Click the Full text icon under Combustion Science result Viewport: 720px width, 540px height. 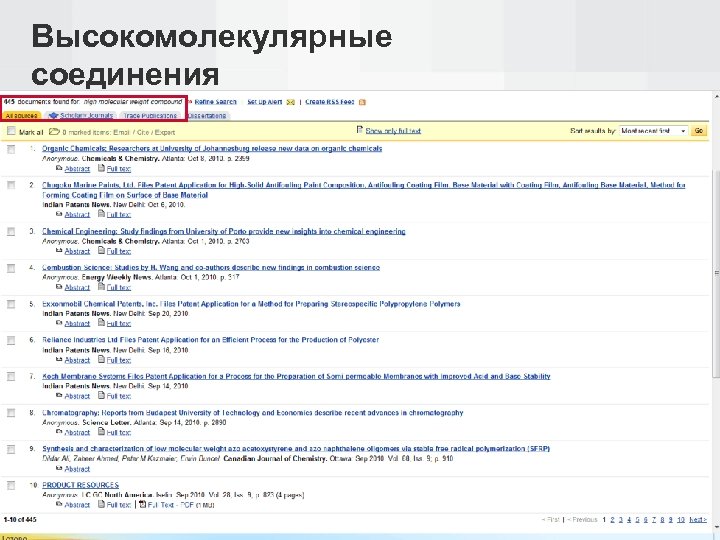101,287
